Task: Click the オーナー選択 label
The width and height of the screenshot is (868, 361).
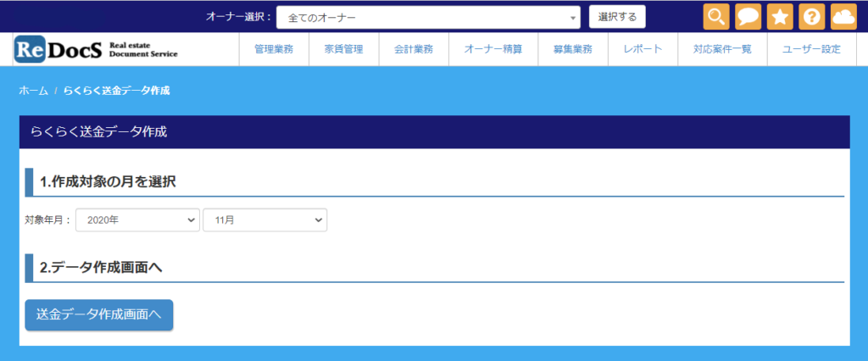Action: click(x=238, y=17)
